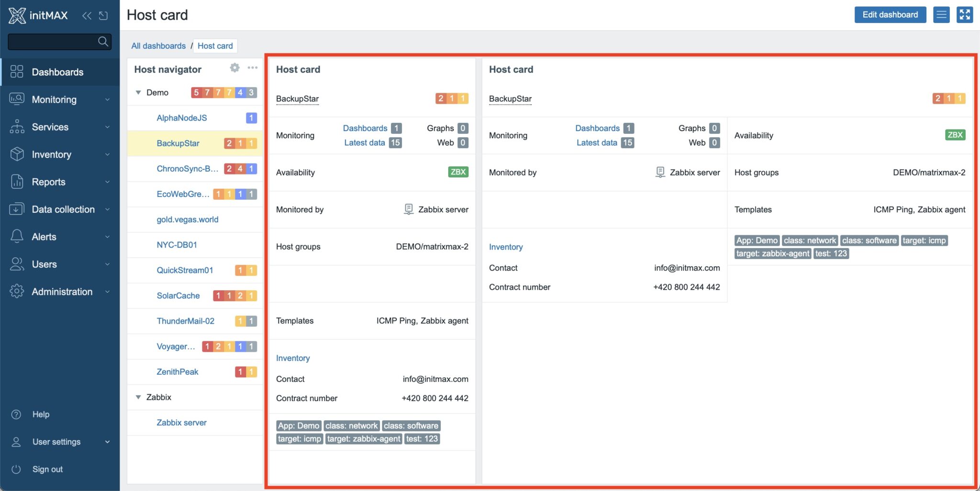Viewport: 980px width, 491px height.
Task: Click the Zabbix server icon beside Monitored by
Action: tap(408, 209)
